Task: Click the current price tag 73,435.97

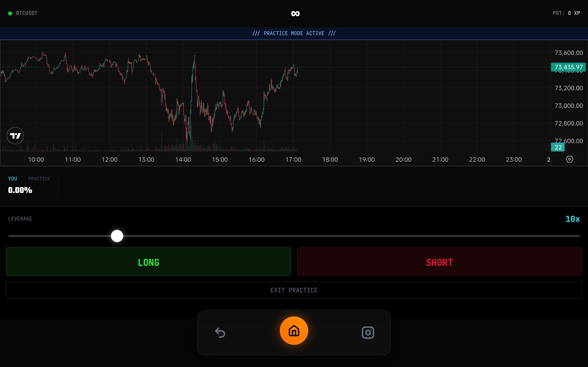Action: [568, 67]
